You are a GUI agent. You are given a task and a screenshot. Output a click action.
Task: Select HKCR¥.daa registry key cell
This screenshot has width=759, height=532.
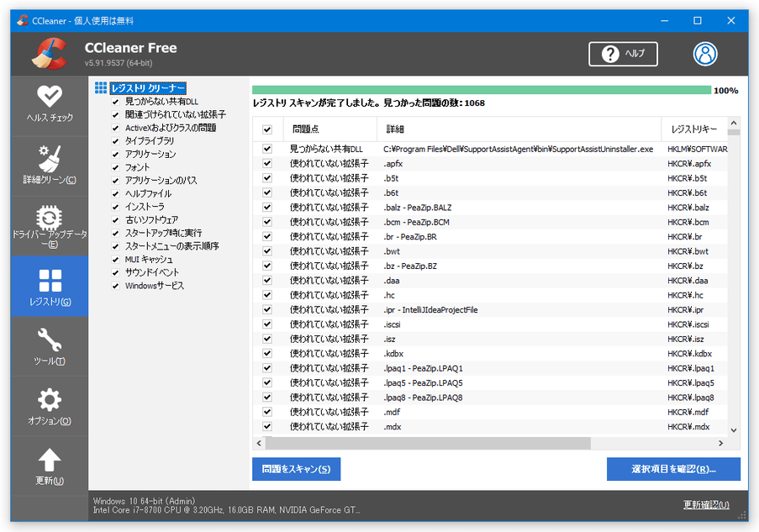click(688, 281)
